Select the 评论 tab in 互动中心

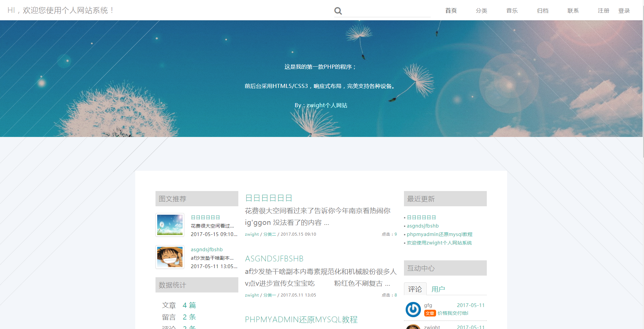415,289
